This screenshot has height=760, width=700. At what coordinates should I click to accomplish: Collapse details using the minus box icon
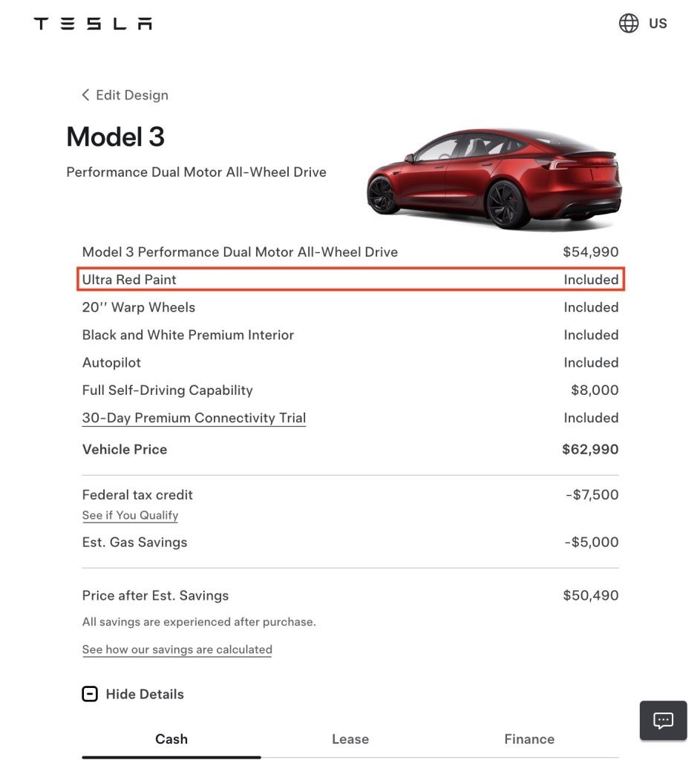[x=90, y=695]
